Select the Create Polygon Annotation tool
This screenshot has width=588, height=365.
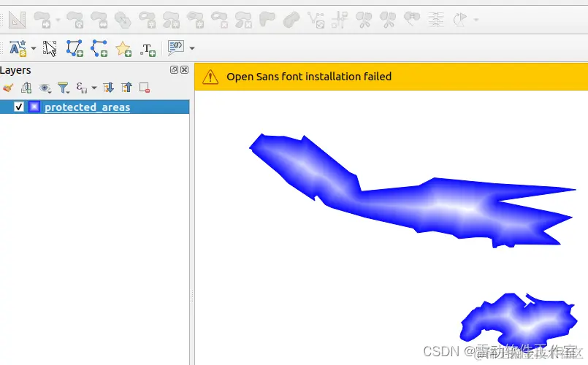pos(75,48)
